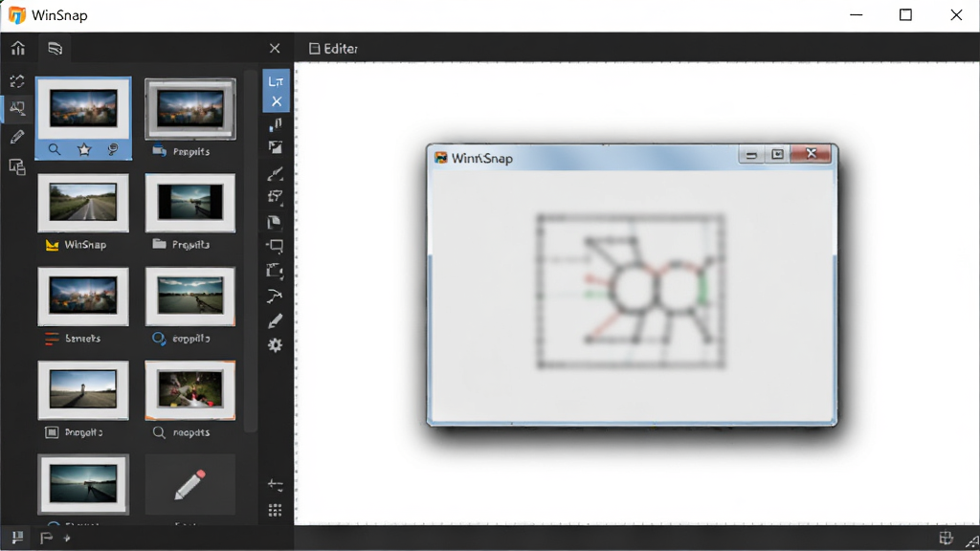Viewport: 980px width, 551px height.
Task: Open the Home icon in panel header
Action: click(x=18, y=48)
